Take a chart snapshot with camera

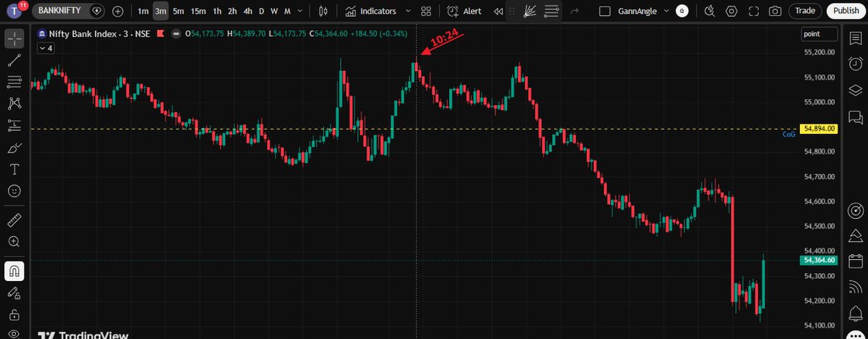click(x=775, y=11)
